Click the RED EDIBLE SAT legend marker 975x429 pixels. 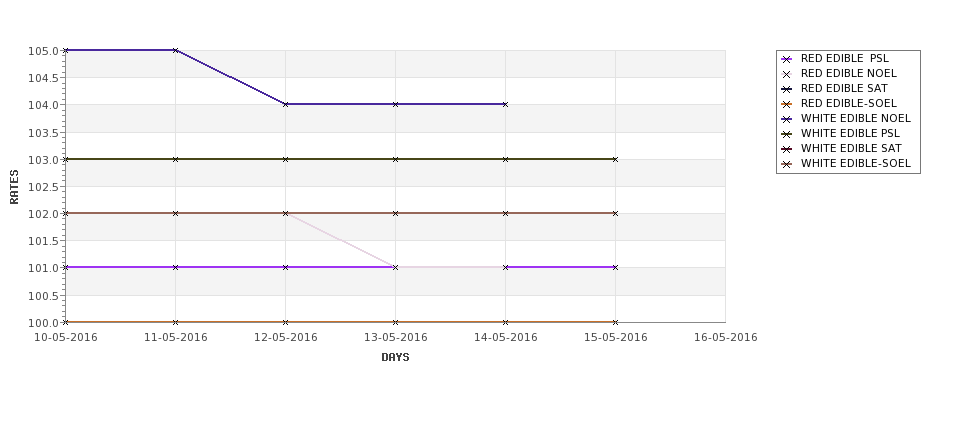[x=787, y=89]
